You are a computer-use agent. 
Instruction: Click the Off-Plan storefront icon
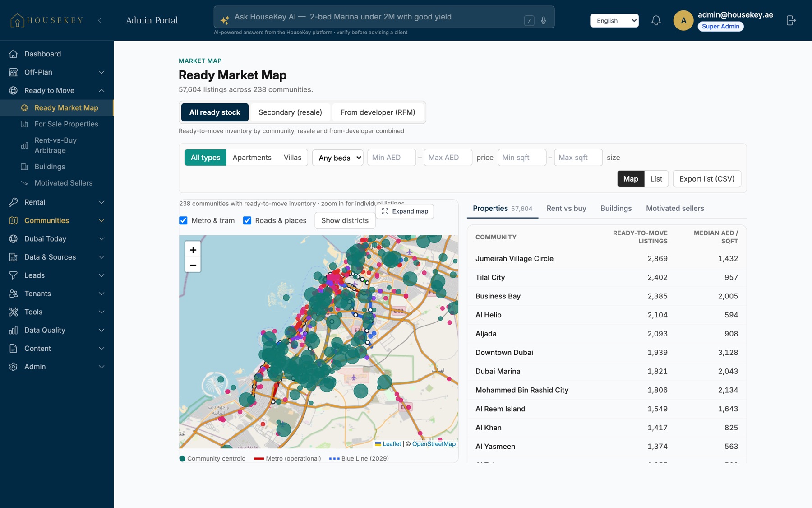[x=14, y=72]
